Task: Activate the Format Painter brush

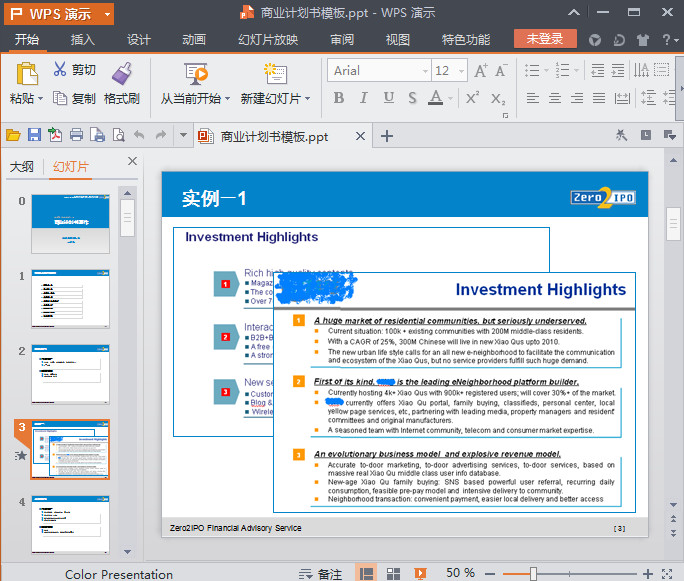Action: [x=122, y=73]
